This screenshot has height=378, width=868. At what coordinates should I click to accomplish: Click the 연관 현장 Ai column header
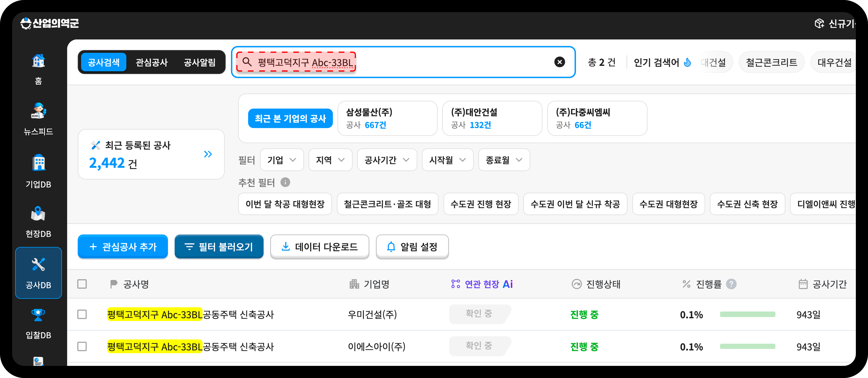pyautogui.click(x=481, y=284)
